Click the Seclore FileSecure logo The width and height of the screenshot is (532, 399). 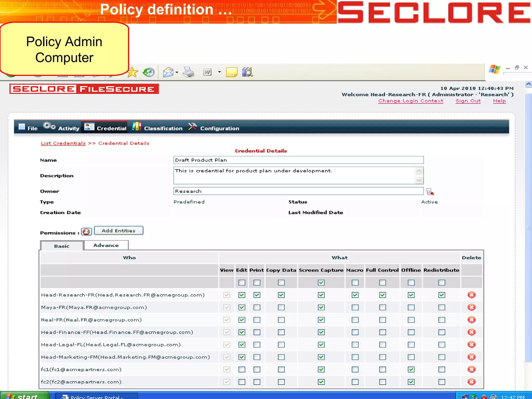(84, 89)
